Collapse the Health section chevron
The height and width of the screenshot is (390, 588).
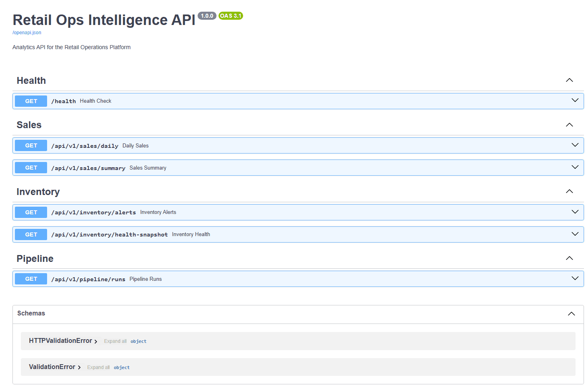coord(569,80)
